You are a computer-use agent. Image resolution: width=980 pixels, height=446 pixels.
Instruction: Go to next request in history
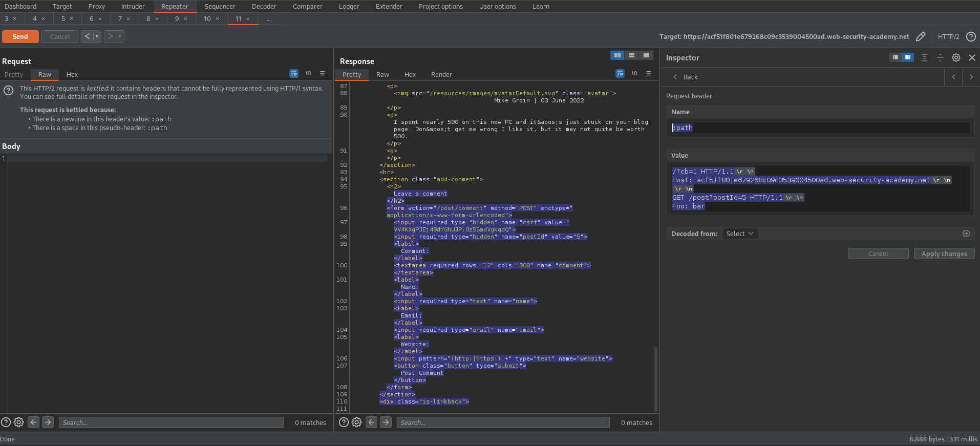point(110,36)
